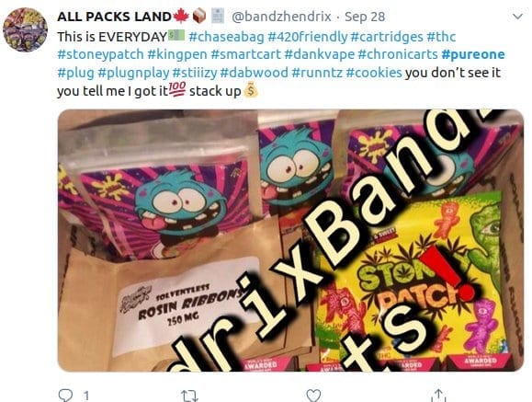This screenshot has width=532, height=402.
Task: Select the #cartridges hashtag
Action: [x=387, y=37]
